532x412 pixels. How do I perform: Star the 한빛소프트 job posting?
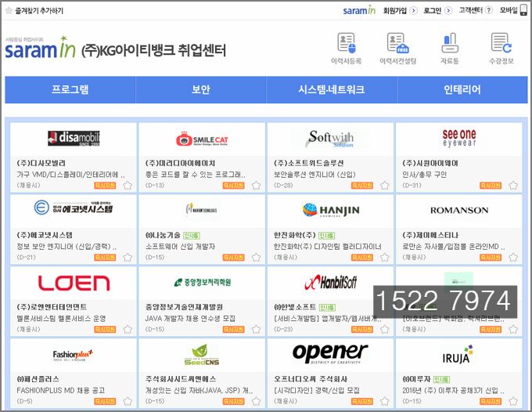coord(384,330)
